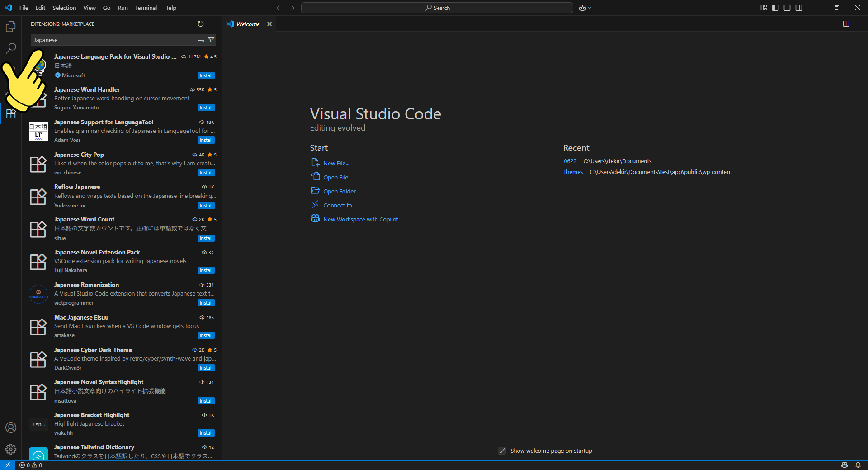Click the Japanese Romanization extension thumbnail
This screenshot has height=470, width=868.
click(38, 294)
